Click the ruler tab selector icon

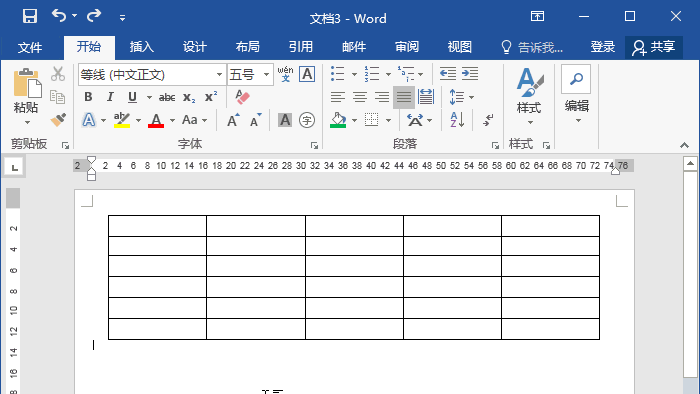(x=14, y=167)
